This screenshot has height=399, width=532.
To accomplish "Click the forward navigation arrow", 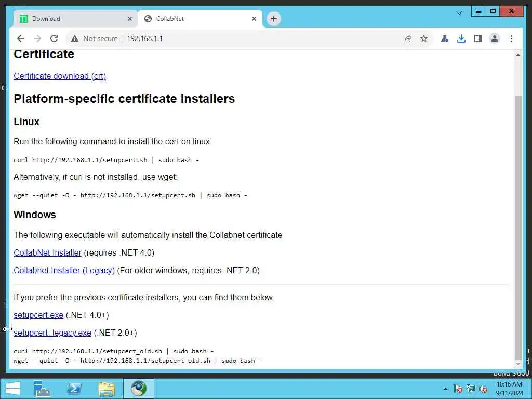I will [x=37, y=38].
